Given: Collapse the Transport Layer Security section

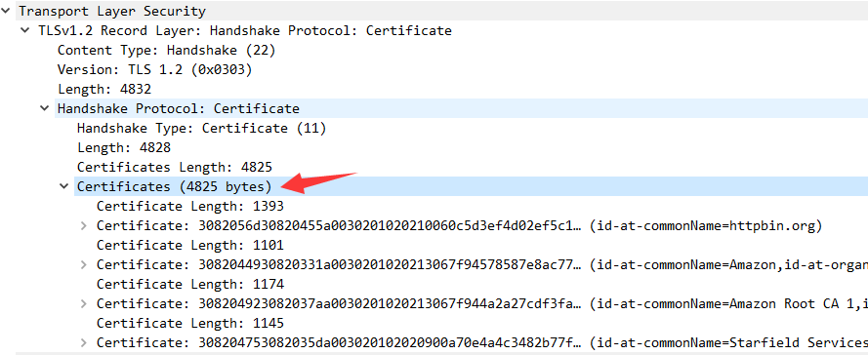Looking at the screenshot, I should (6, 11).
